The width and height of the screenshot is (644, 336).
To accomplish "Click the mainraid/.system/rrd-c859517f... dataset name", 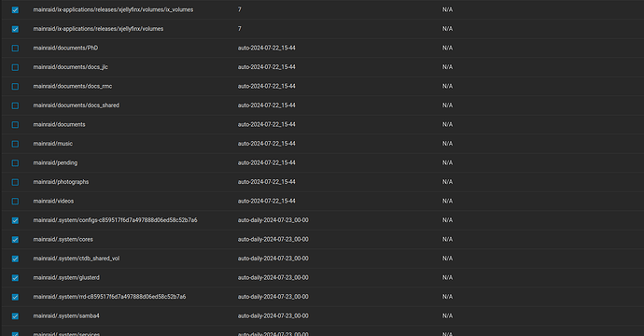I will click(109, 297).
